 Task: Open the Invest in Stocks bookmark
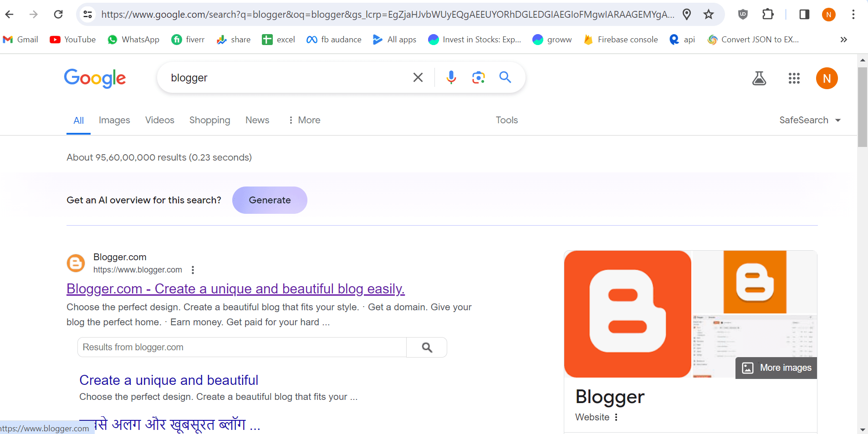(475, 40)
